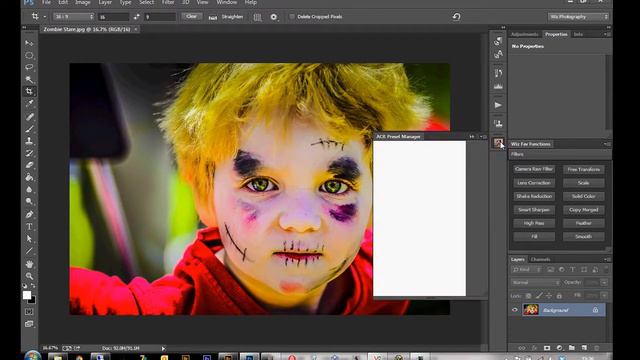Expand the ACR Preset Manager panel

point(472,137)
